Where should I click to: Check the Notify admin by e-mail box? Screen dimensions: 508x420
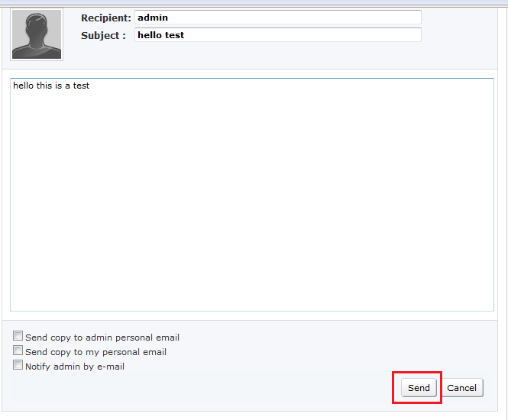(18, 365)
